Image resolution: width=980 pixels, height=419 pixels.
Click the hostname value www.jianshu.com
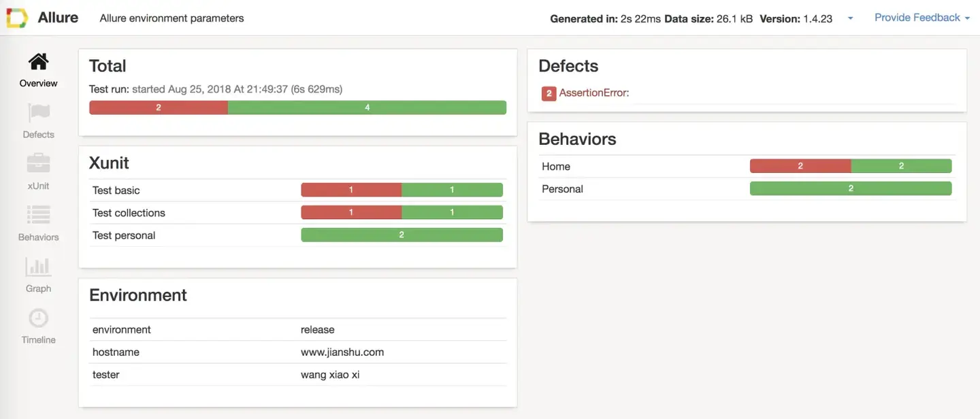pyautogui.click(x=342, y=352)
